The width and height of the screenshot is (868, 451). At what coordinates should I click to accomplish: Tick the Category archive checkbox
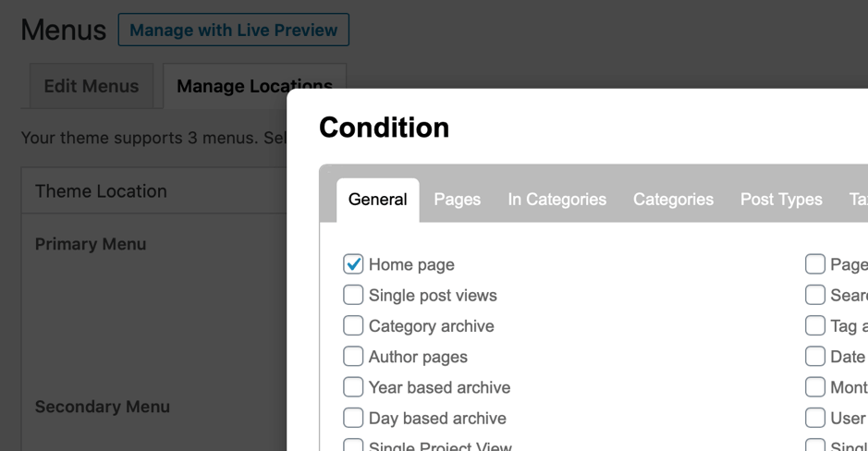click(353, 325)
